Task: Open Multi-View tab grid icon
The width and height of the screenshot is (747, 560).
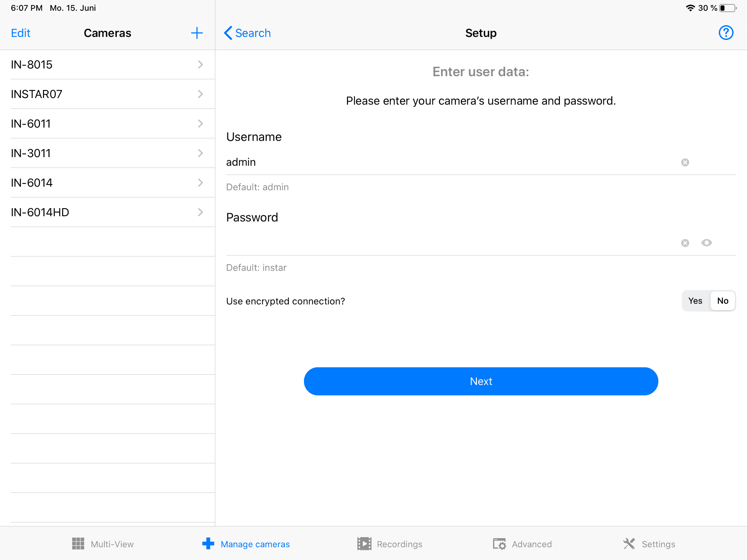Action: click(x=78, y=544)
